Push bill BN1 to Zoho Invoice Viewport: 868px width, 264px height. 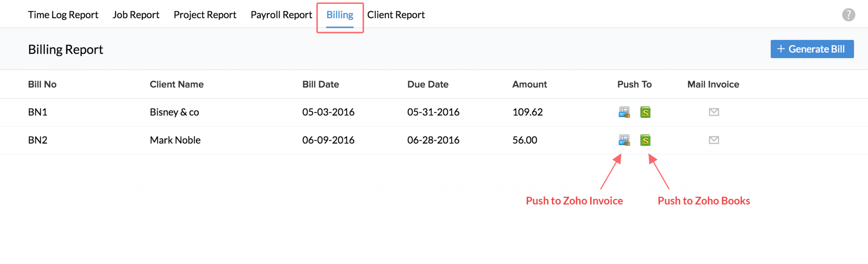point(624,112)
